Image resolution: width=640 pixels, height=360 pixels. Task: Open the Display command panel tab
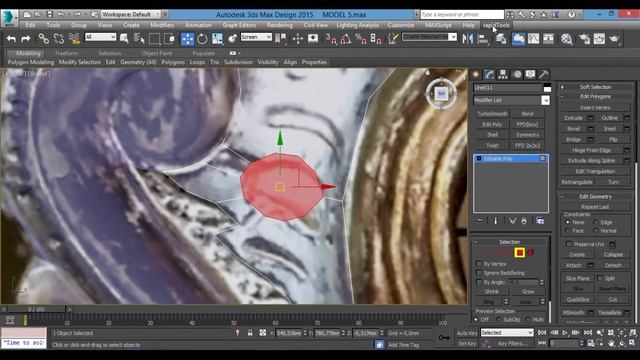coord(530,74)
